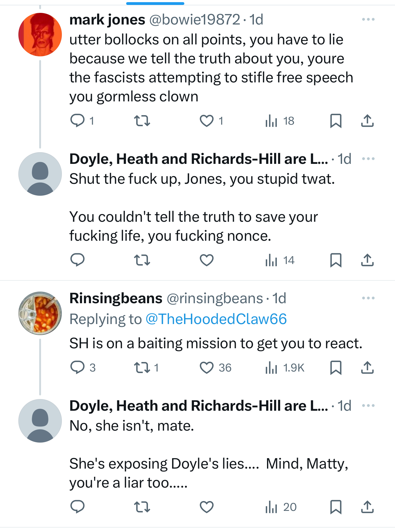Like mark jones' gormless clown tweet
Screen dimensions: 395x532
coord(207,121)
